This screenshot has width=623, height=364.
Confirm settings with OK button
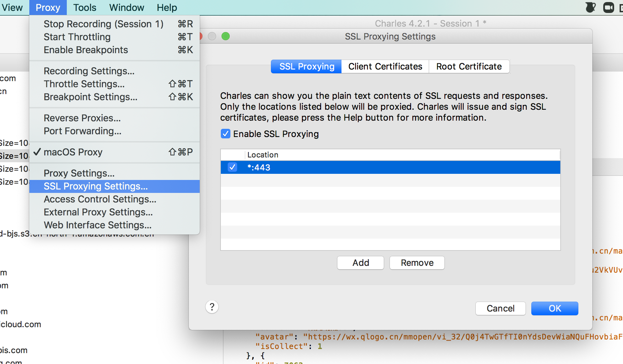point(554,308)
